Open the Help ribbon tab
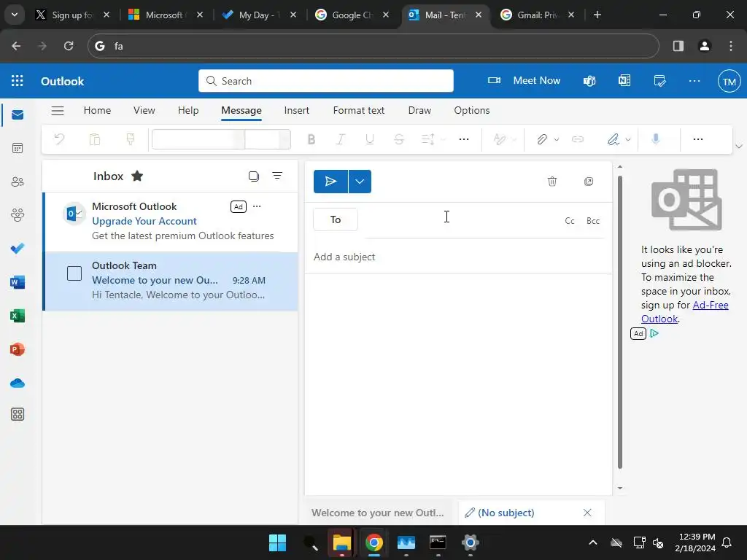747x560 pixels. point(188,111)
